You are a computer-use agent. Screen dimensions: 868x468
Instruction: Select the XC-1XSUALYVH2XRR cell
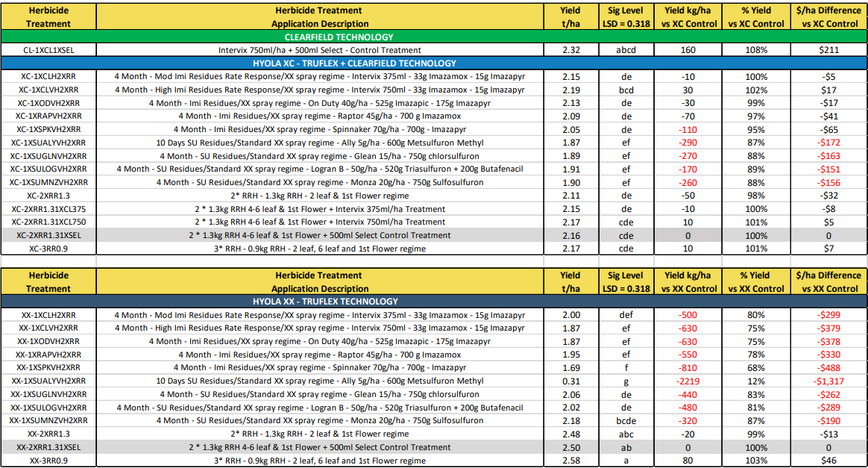48,143
